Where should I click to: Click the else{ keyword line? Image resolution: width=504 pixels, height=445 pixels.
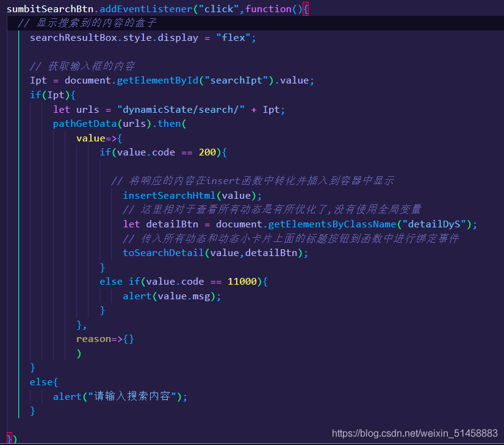[44, 382]
